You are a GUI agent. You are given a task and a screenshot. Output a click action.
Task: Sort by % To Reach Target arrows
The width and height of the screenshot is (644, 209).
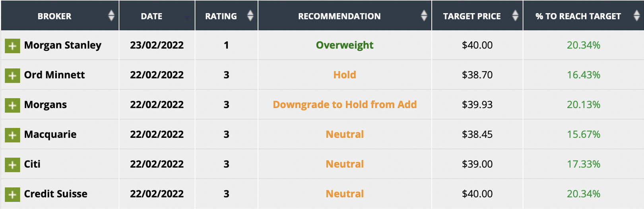(636, 15)
